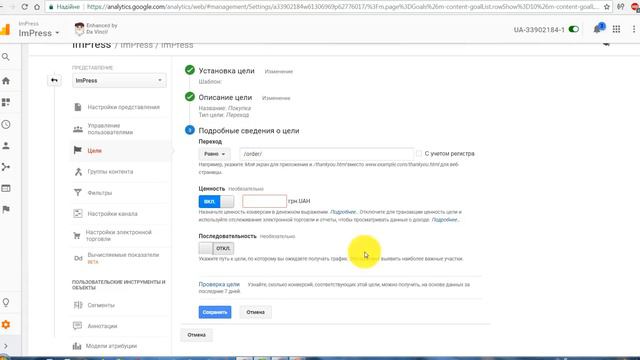Screen dimensions: 640x360
Task: Open the Равно match type dropdown
Action: 214,154
